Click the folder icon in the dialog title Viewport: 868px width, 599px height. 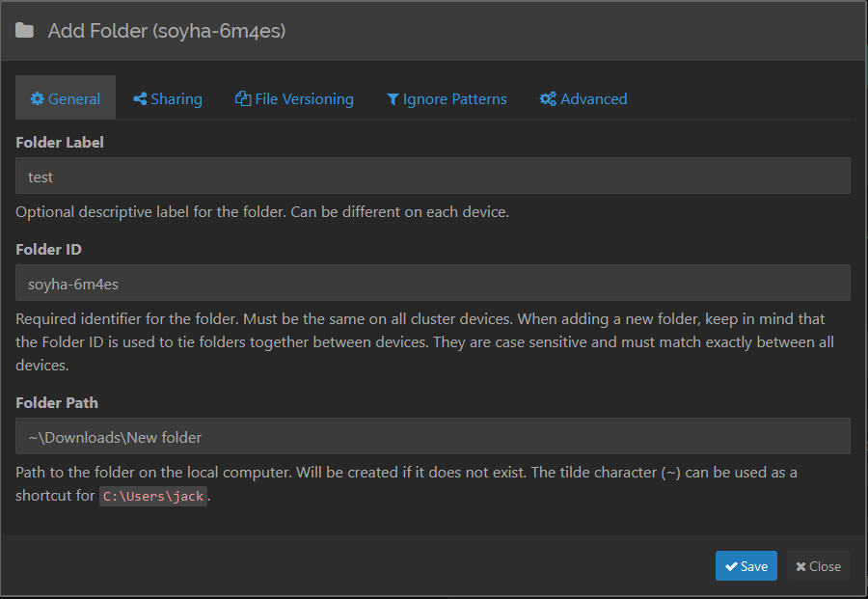coord(24,31)
